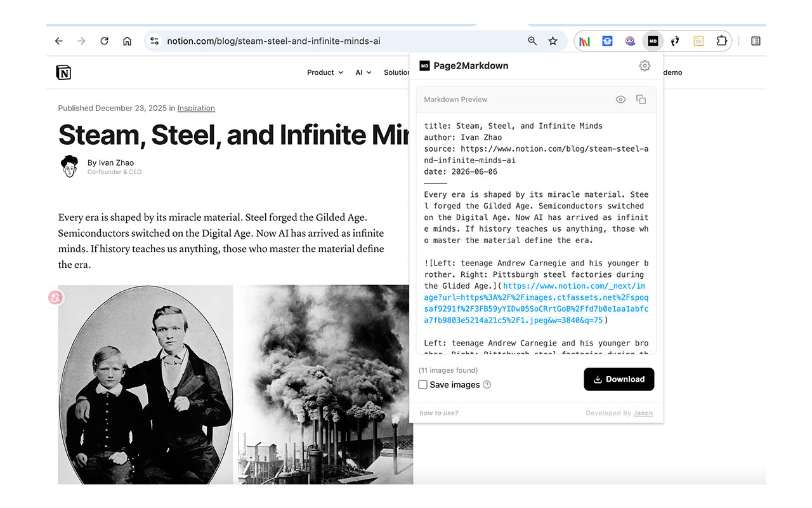Open Page2Markdown settings gear
812x508 pixels.
click(x=645, y=65)
